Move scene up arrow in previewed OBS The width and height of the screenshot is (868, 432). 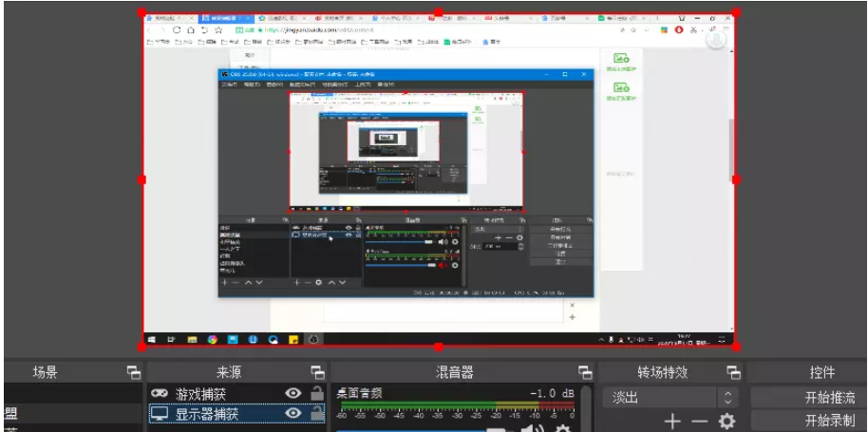click(249, 282)
